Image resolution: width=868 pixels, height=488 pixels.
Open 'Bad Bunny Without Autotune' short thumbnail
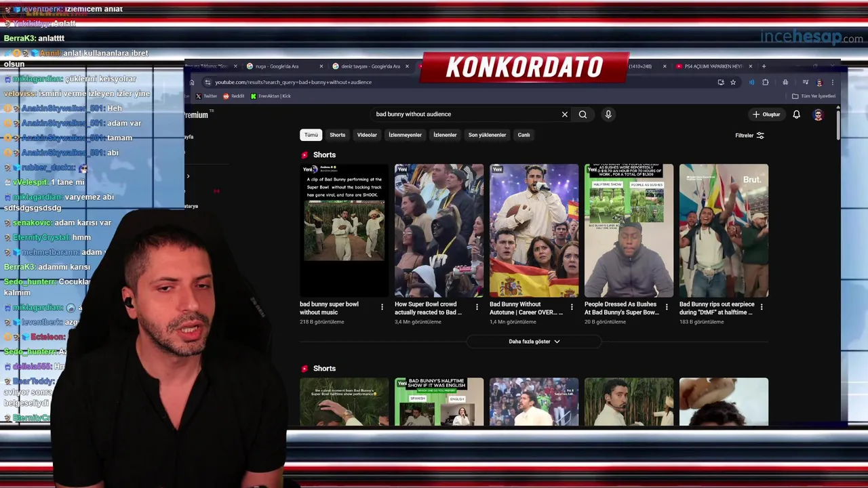click(x=534, y=230)
